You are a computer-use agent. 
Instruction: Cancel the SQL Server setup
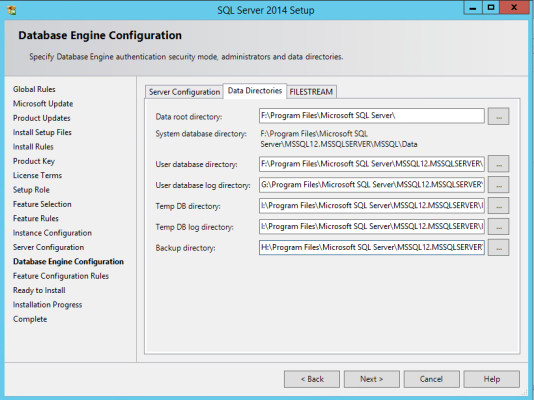click(431, 379)
